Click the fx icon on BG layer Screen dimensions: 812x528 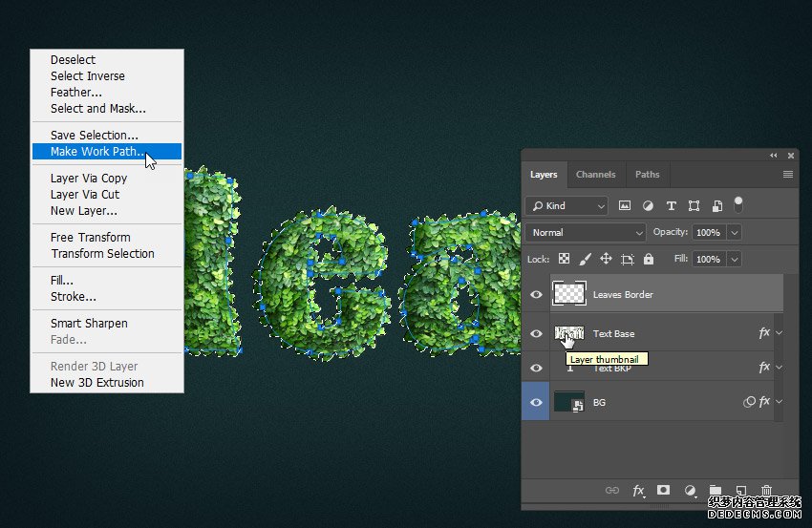(764, 402)
